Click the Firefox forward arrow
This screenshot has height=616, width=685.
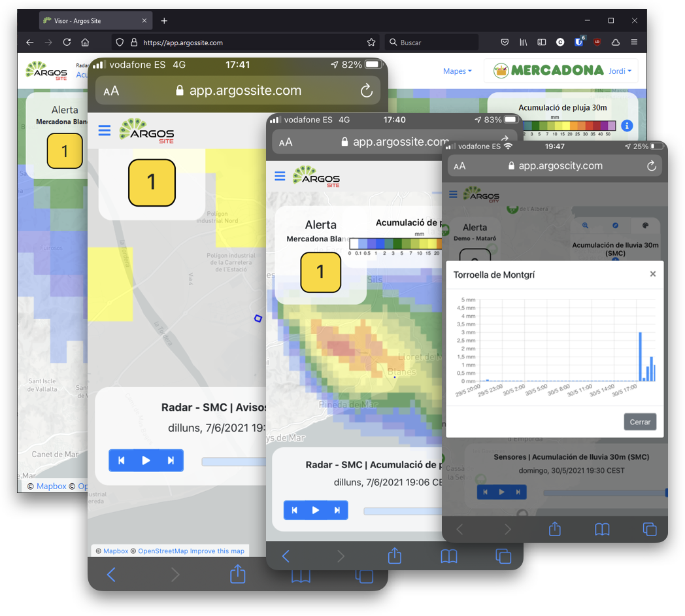[x=48, y=43]
